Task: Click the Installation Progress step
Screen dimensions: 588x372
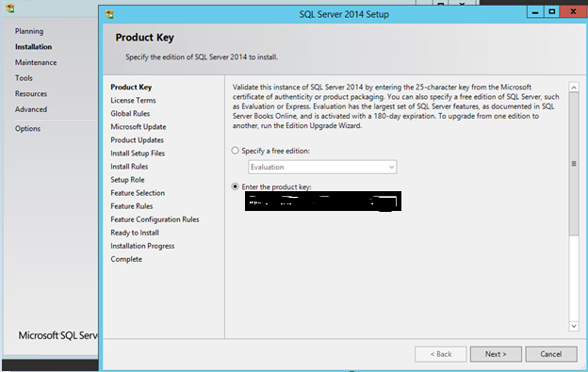Action: [x=142, y=246]
